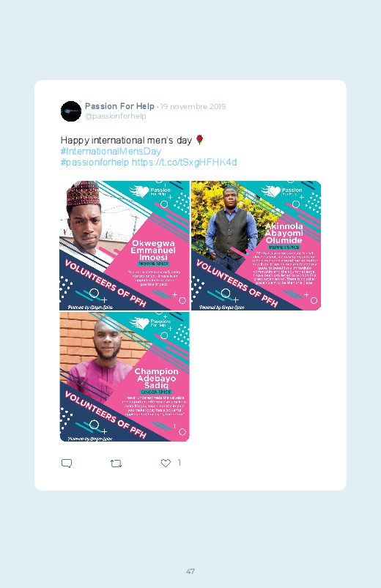Image resolution: width=381 pixels, height=588 pixels.
Task: Click the reply speech bubble icon
Action: 67,463
